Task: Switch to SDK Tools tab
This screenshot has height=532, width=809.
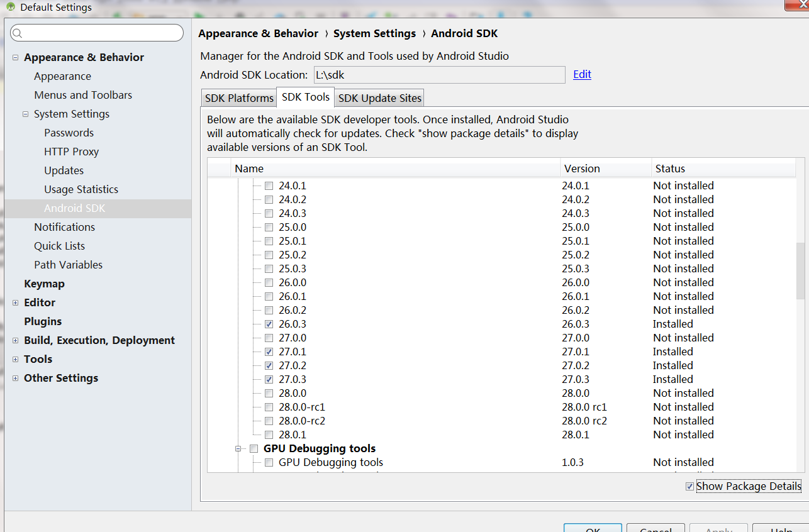Action: [x=306, y=97]
